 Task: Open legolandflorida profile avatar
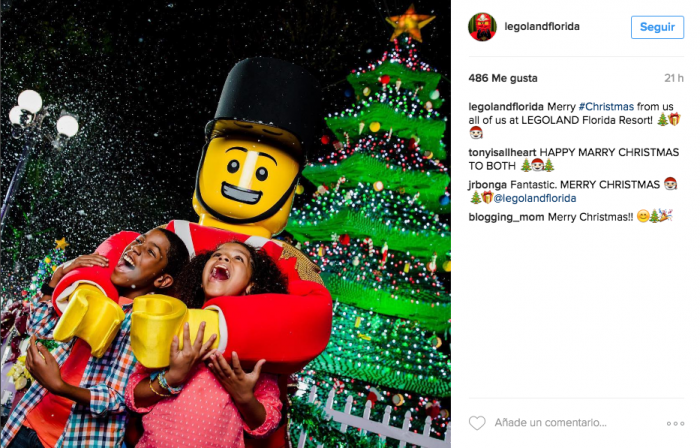[482, 27]
